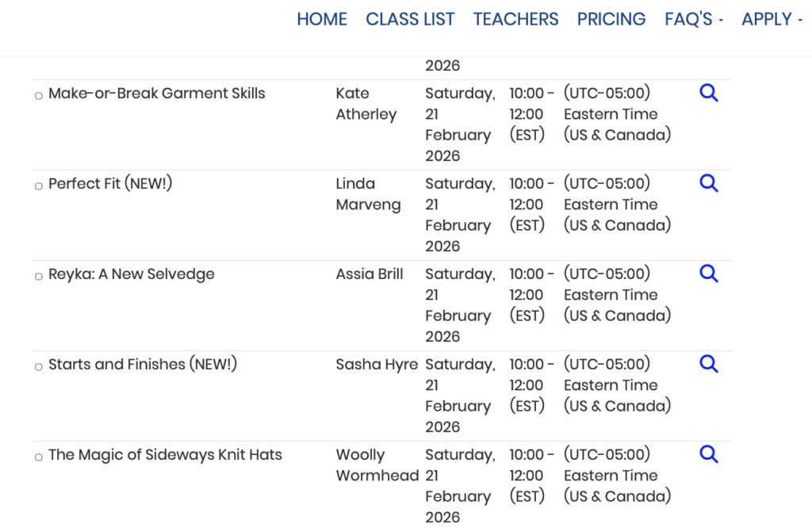
Task: Select The Magic of Sideways Knit Hats option
Action: click(x=38, y=457)
